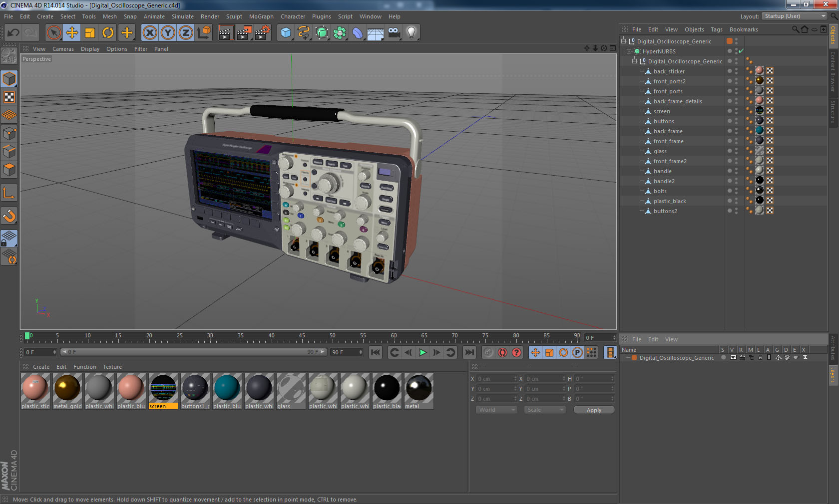Enable the Axis mode icon

point(9,193)
